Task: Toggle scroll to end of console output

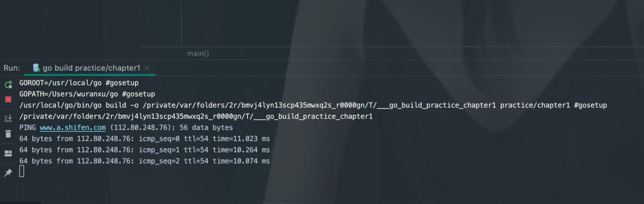Action: click(8, 118)
